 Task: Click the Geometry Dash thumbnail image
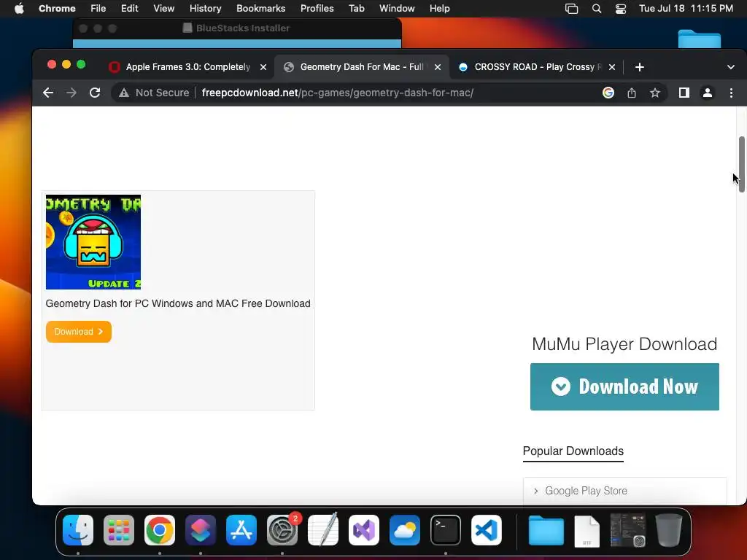(x=93, y=242)
